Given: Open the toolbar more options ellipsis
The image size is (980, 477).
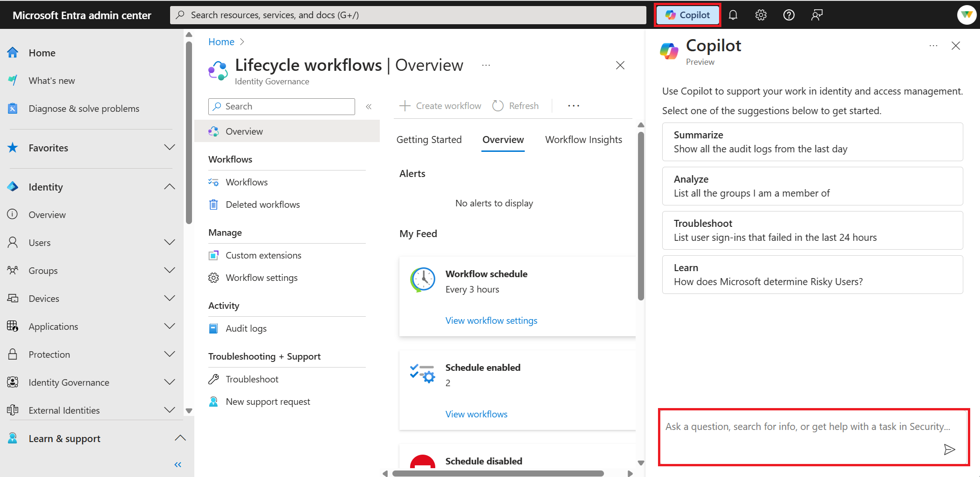Looking at the screenshot, I should click(574, 106).
